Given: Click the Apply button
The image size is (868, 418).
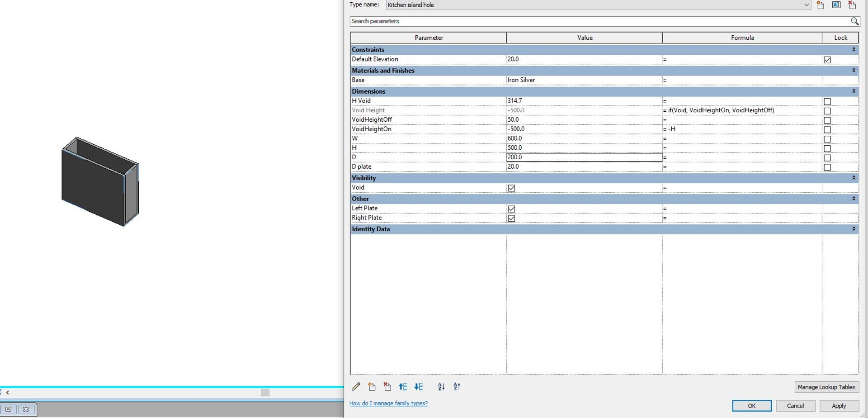Looking at the screenshot, I should pyautogui.click(x=839, y=406).
